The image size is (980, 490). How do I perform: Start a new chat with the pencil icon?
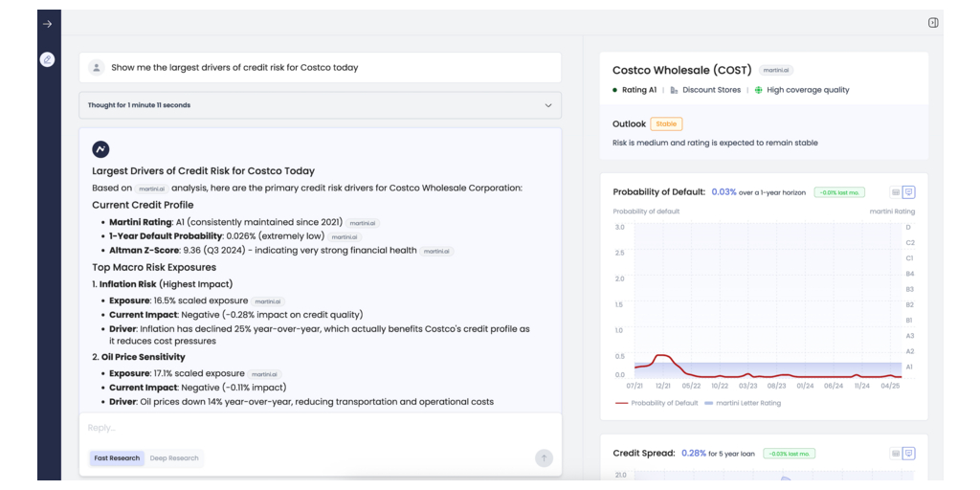click(47, 59)
